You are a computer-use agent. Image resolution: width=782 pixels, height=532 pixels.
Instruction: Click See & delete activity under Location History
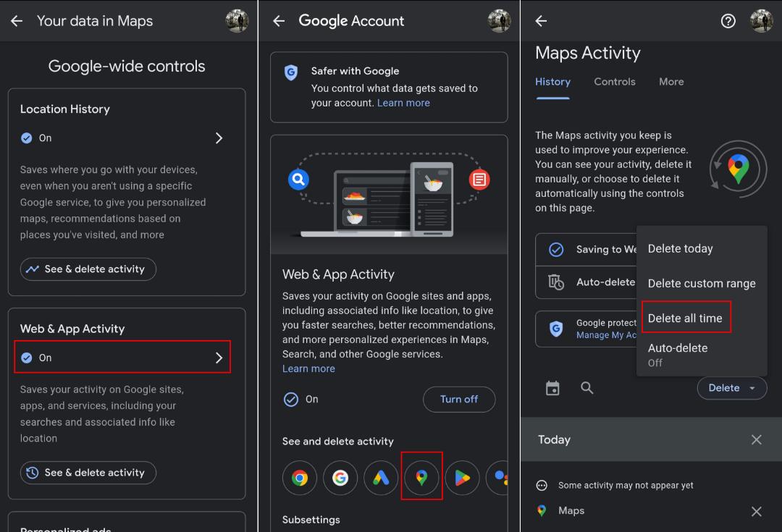tap(88, 269)
